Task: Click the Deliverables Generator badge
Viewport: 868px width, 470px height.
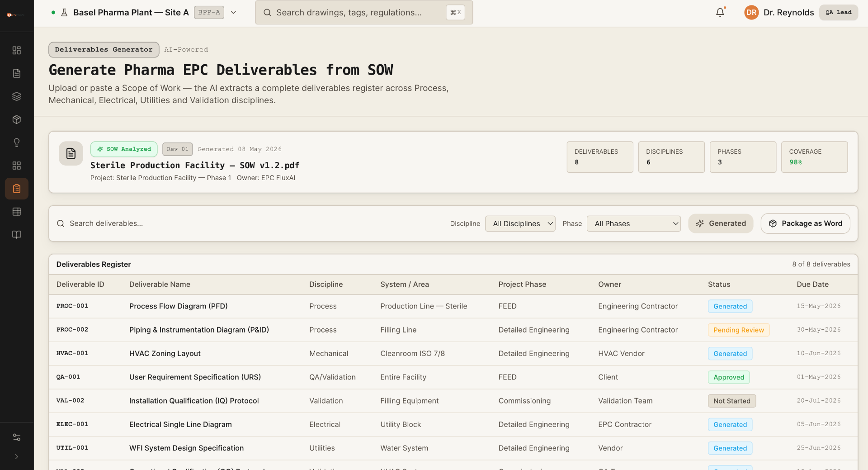Action: pyautogui.click(x=104, y=50)
